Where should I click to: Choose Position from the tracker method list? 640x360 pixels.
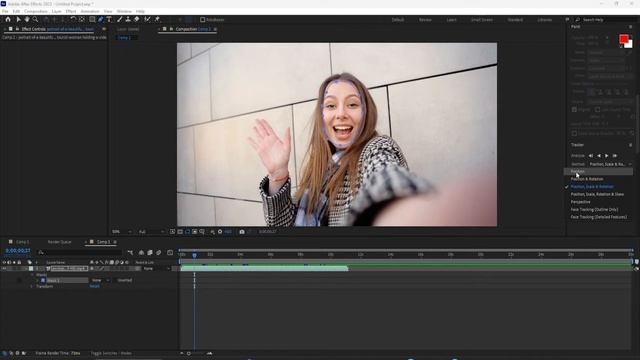(598, 171)
